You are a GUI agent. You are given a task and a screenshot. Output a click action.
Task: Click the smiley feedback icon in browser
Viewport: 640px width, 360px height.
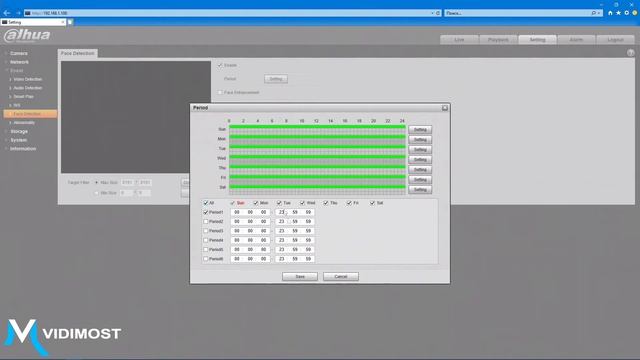point(635,13)
